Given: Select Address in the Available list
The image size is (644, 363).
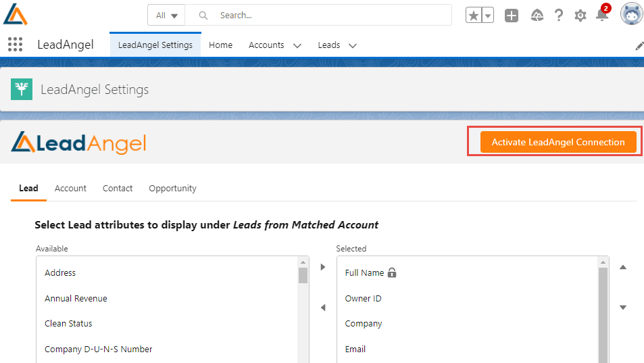Looking at the screenshot, I should (x=166, y=272).
